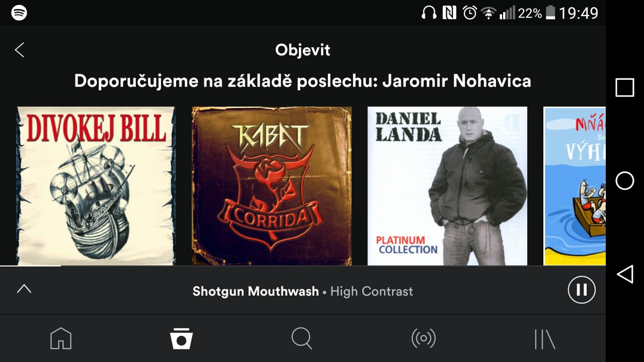Open the Browse tab icon
Screen dimensions: 644x362
[x=181, y=338]
